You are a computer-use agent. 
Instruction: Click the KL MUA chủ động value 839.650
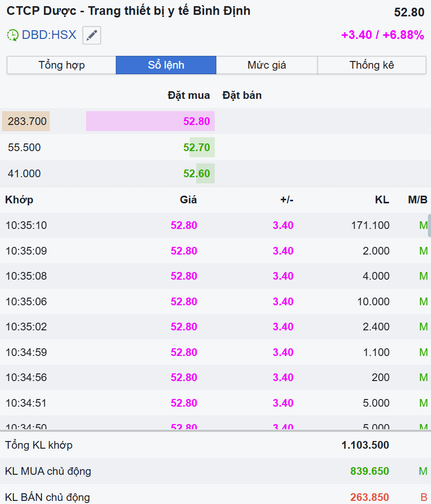click(x=370, y=471)
